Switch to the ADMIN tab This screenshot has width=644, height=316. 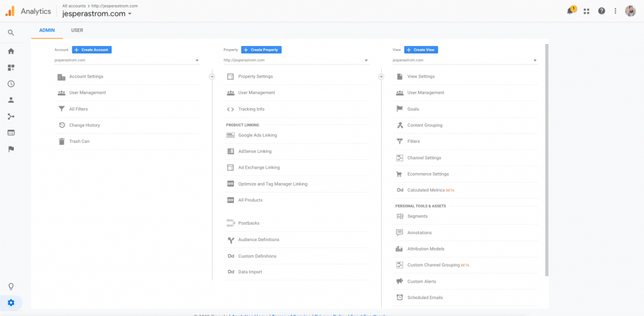point(47,30)
